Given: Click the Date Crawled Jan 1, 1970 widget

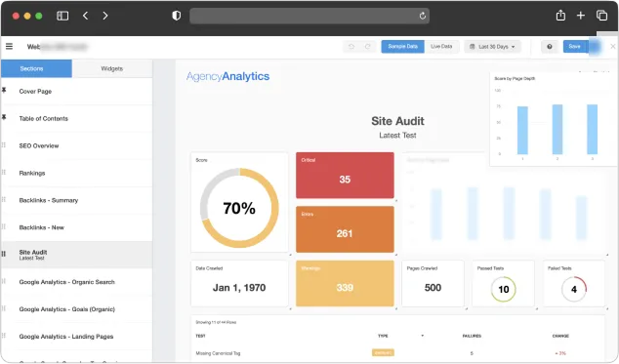Looking at the screenshot, I should pyautogui.click(x=239, y=283).
